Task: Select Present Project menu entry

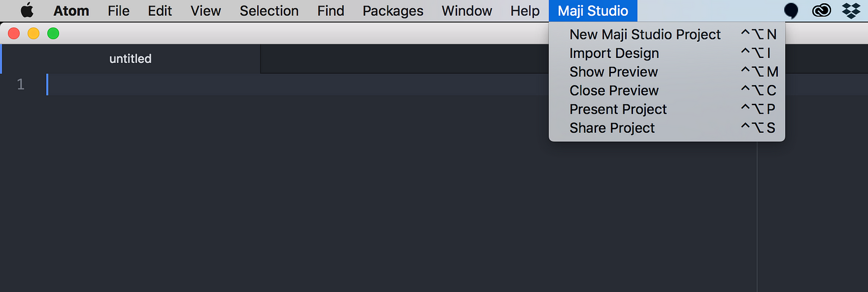Action: point(667,109)
